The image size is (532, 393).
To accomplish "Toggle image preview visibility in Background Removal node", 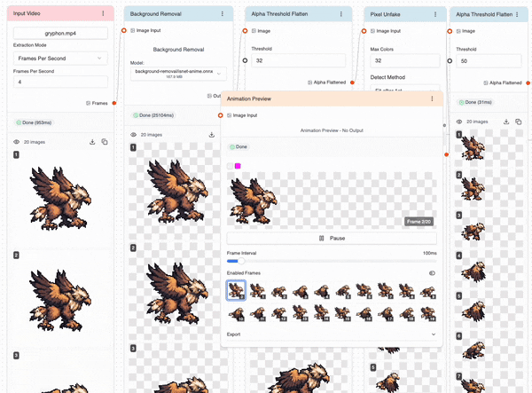I will click(x=133, y=135).
